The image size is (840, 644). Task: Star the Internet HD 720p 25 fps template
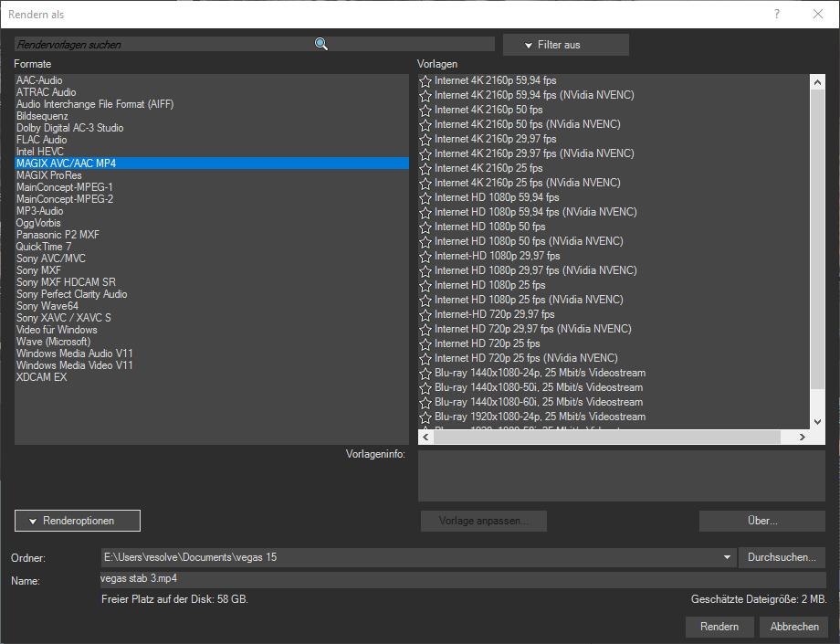point(425,344)
